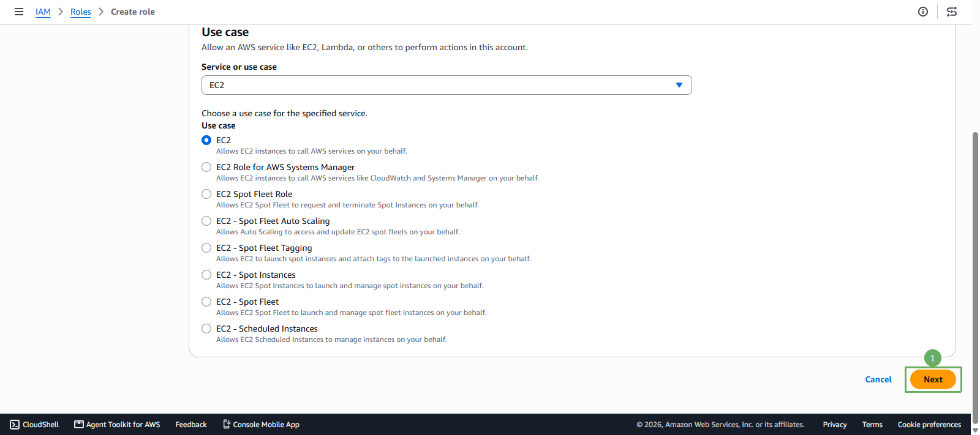980x435 pixels.
Task: Cancel role creation
Action: click(878, 379)
